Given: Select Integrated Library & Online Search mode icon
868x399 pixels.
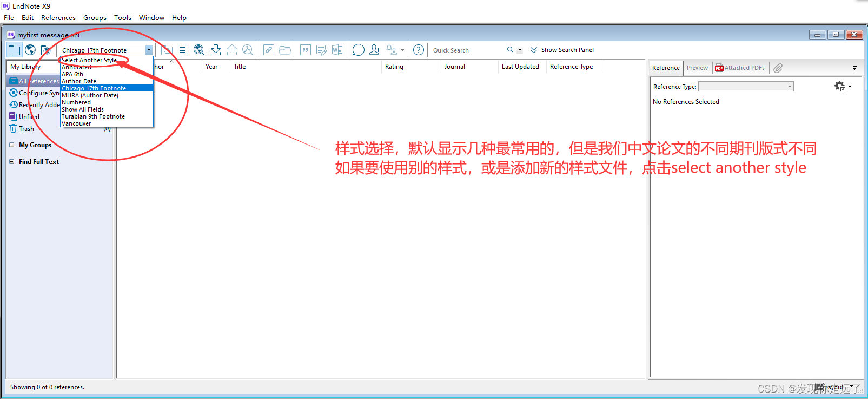Looking at the screenshot, I should (47, 50).
